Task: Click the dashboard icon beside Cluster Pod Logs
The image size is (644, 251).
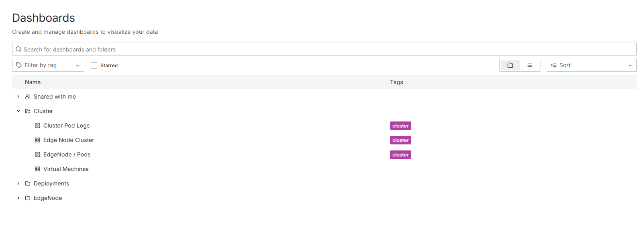Action: 37,125
